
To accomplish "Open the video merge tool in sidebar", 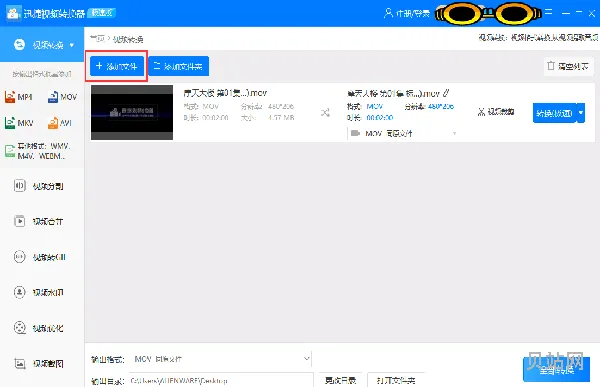I will (38, 221).
